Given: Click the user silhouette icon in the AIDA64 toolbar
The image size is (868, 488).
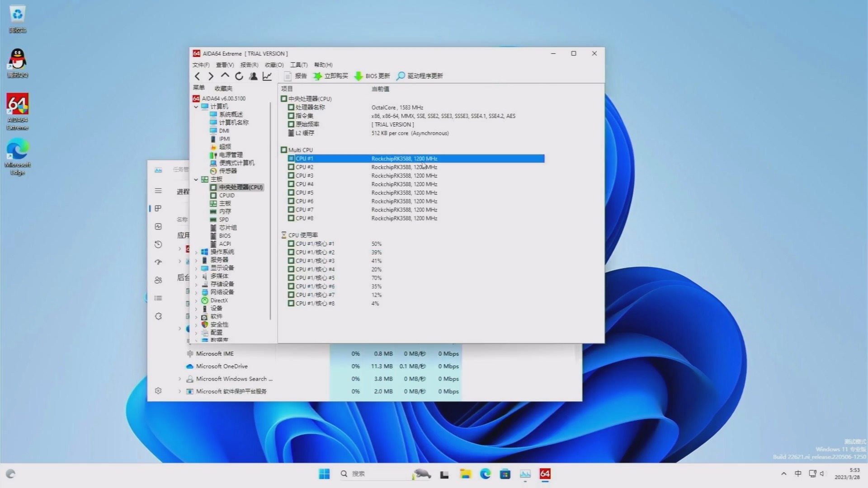Looking at the screenshot, I should coord(253,76).
